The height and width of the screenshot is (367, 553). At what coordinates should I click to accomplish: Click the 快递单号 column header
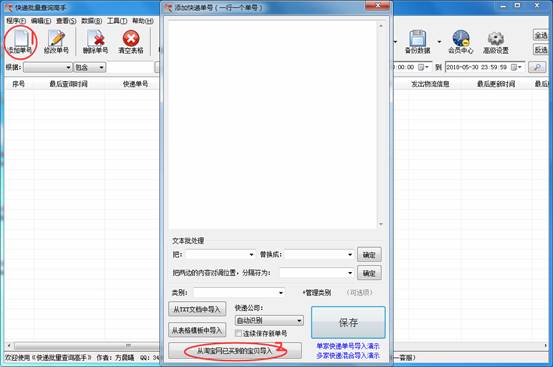(135, 84)
